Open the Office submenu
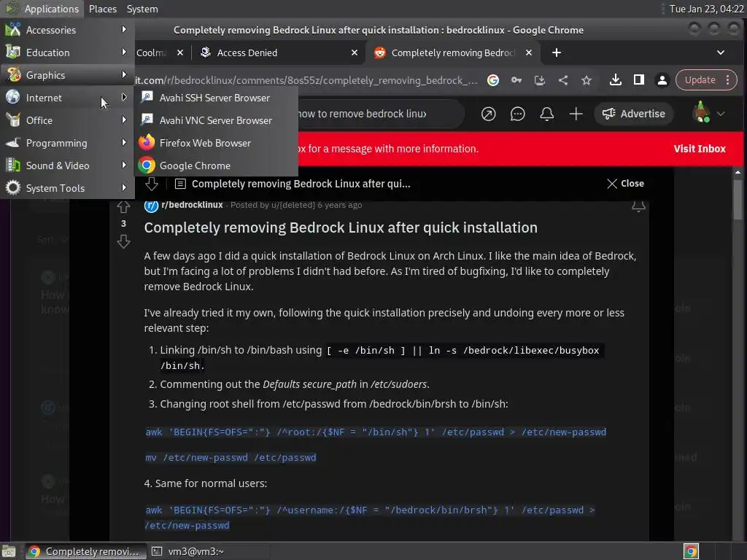Image resolution: width=747 pixels, height=560 pixels. click(x=67, y=120)
